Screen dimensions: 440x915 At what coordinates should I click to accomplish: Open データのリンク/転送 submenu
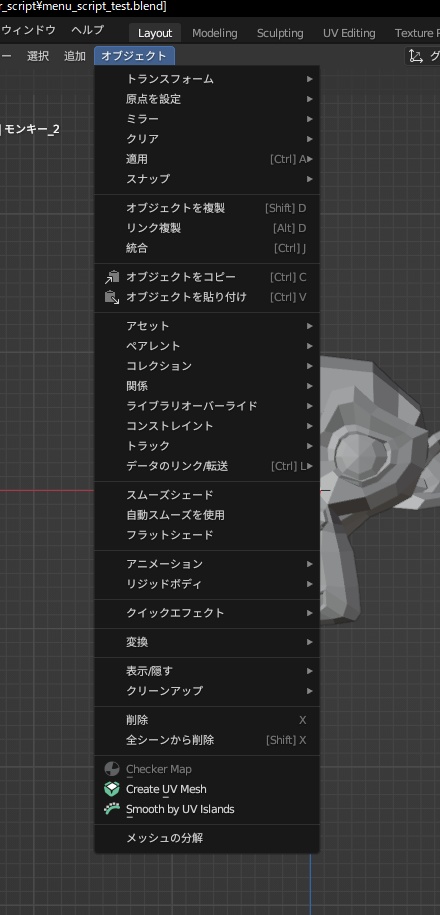coord(207,466)
